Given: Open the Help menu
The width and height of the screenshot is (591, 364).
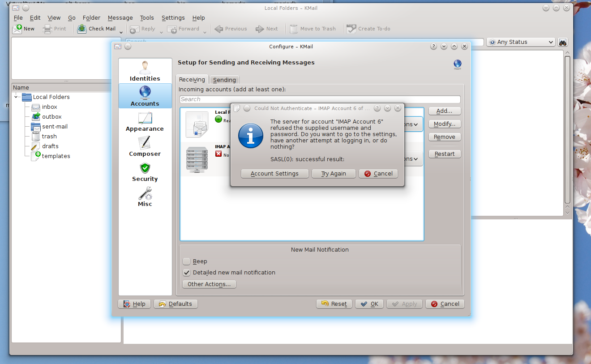Looking at the screenshot, I should (198, 17).
